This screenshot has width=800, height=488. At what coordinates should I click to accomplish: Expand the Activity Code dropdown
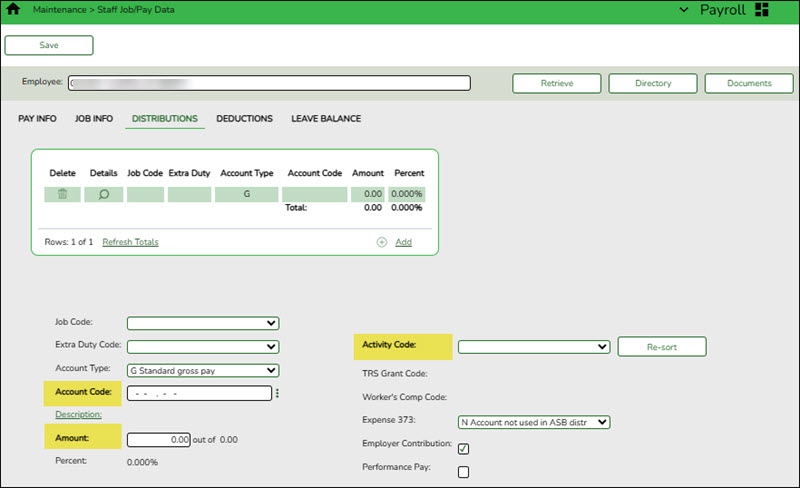tap(533, 347)
